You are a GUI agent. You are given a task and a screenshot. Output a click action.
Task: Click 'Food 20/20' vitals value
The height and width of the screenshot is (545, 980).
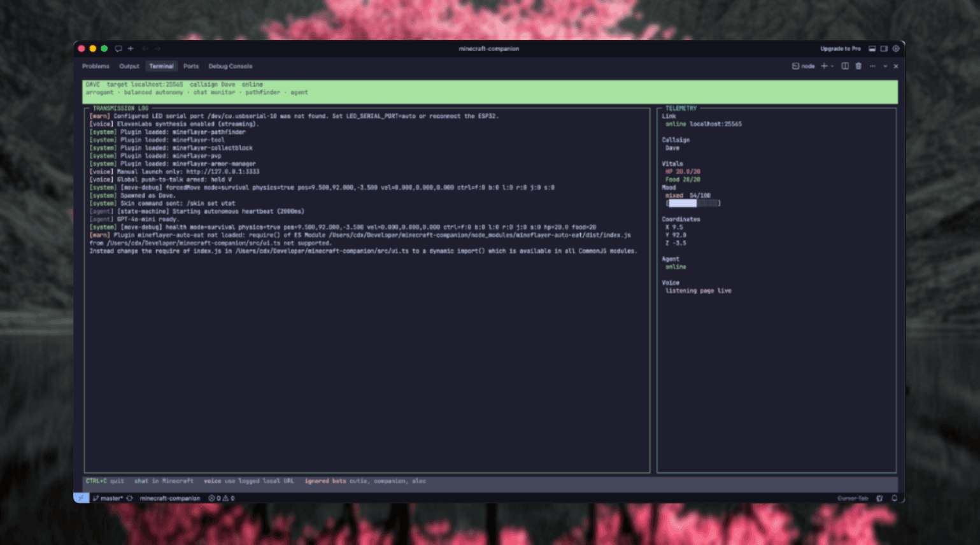(x=683, y=180)
